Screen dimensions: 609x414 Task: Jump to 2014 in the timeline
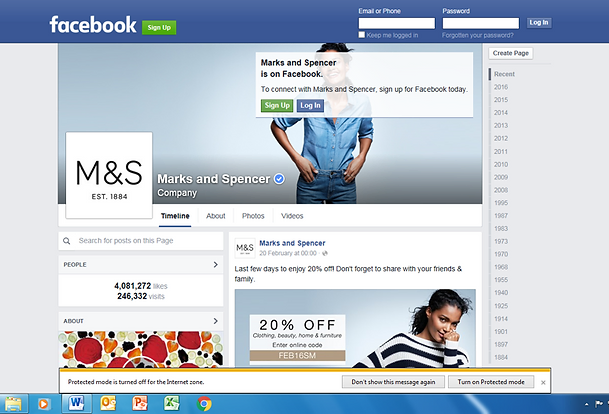click(x=501, y=113)
